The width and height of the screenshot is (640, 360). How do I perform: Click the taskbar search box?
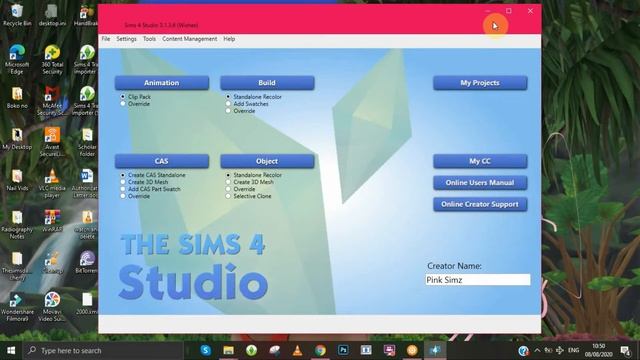[103, 350]
